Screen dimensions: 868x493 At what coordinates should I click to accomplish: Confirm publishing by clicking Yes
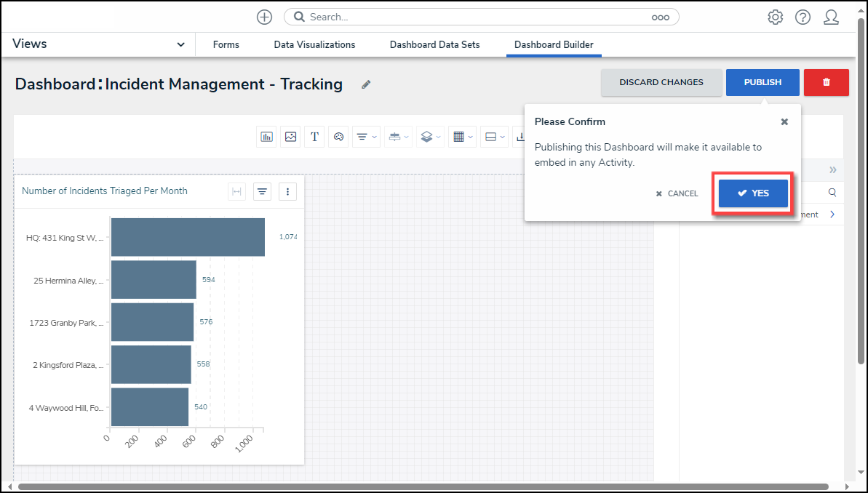tap(753, 193)
